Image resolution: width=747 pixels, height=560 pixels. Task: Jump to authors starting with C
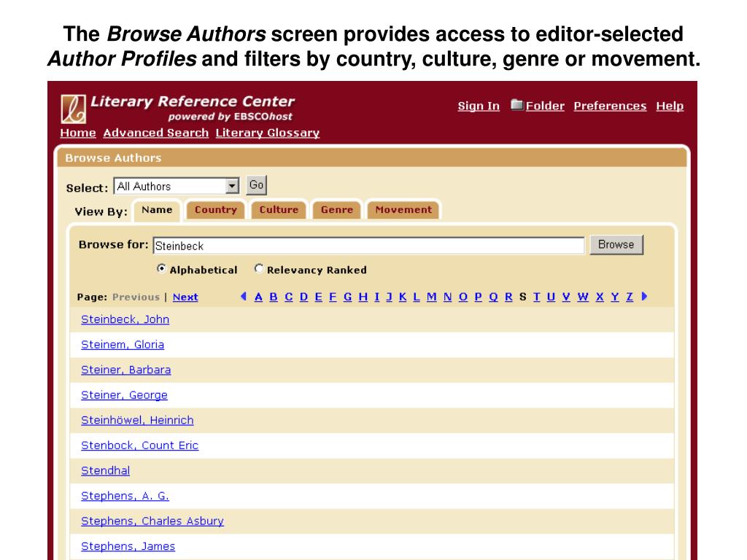pyautogui.click(x=289, y=297)
